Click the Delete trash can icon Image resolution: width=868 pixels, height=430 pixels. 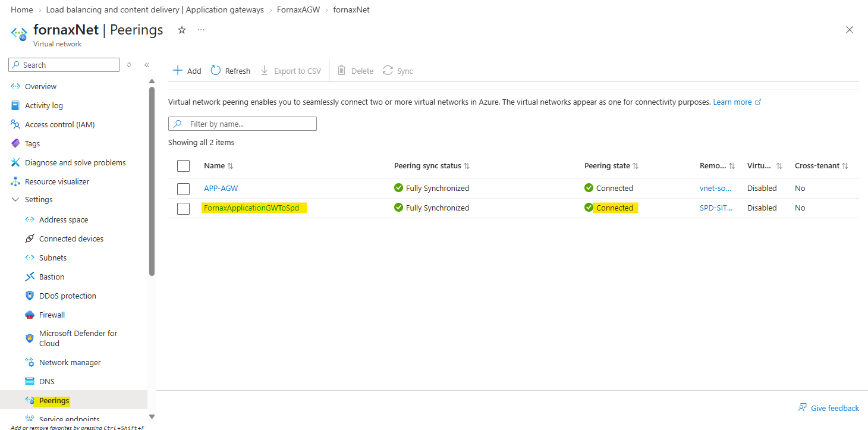341,71
